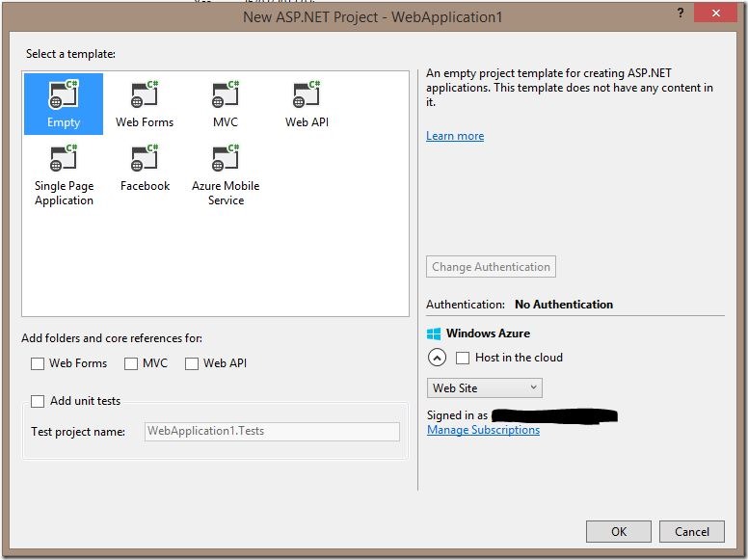
Task: Click the template description text
Action: pos(570,88)
